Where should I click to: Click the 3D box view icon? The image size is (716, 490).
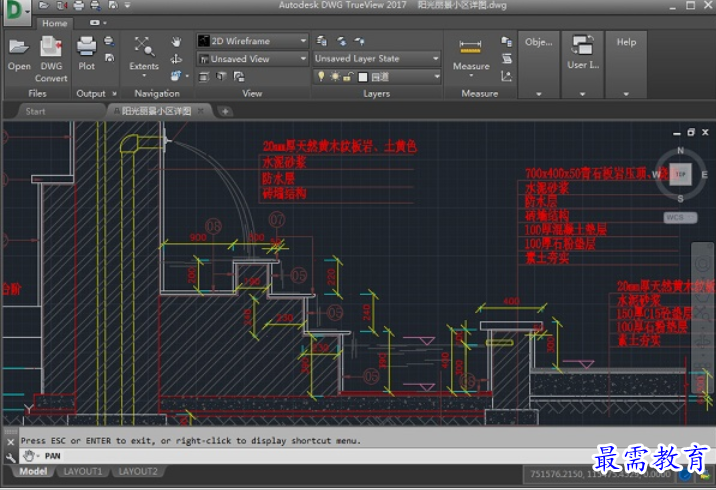coord(221,77)
